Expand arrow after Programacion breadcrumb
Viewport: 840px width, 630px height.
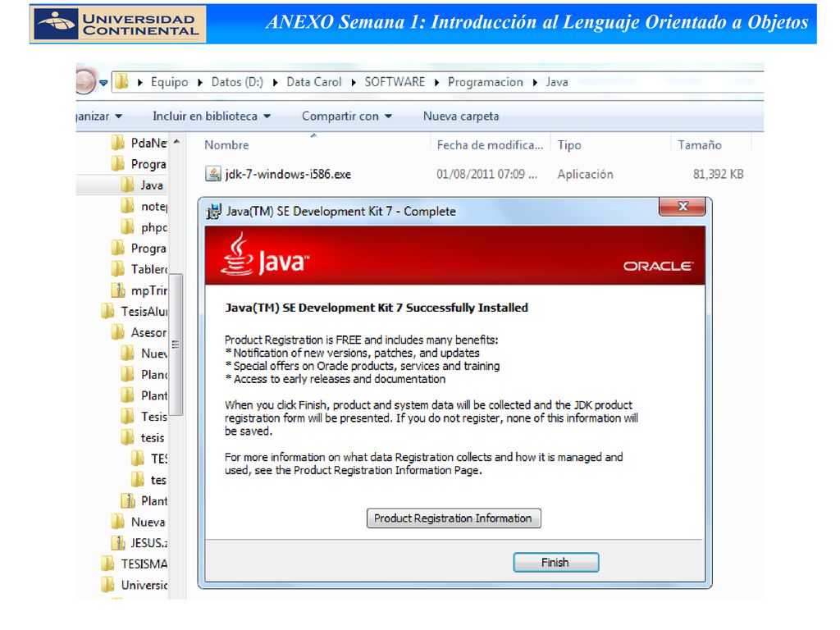(x=535, y=83)
